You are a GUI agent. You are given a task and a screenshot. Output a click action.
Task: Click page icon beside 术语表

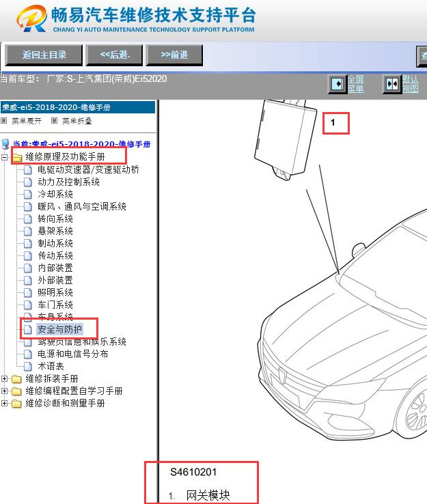pos(28,367)
